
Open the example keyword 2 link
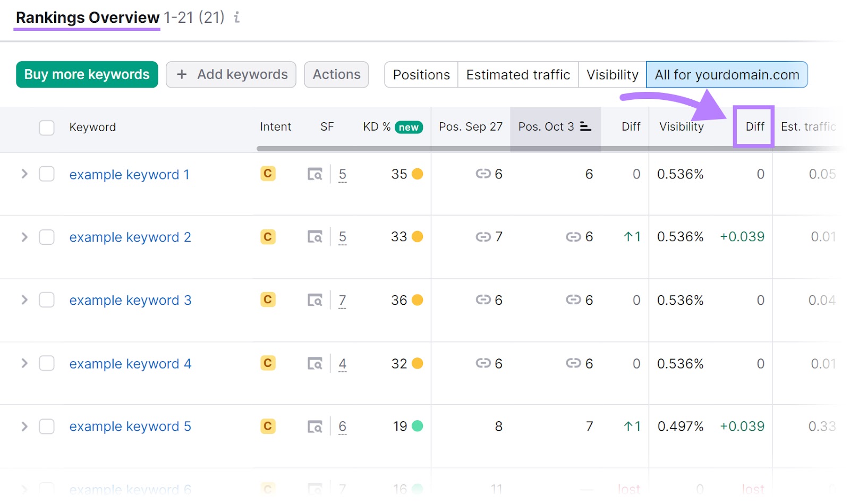[129, 237]
